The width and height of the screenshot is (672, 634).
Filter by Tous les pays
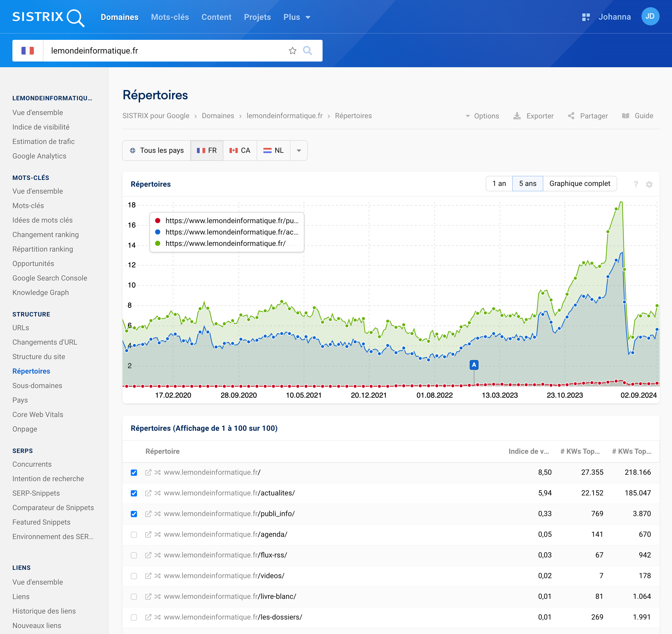pos(157,150)
